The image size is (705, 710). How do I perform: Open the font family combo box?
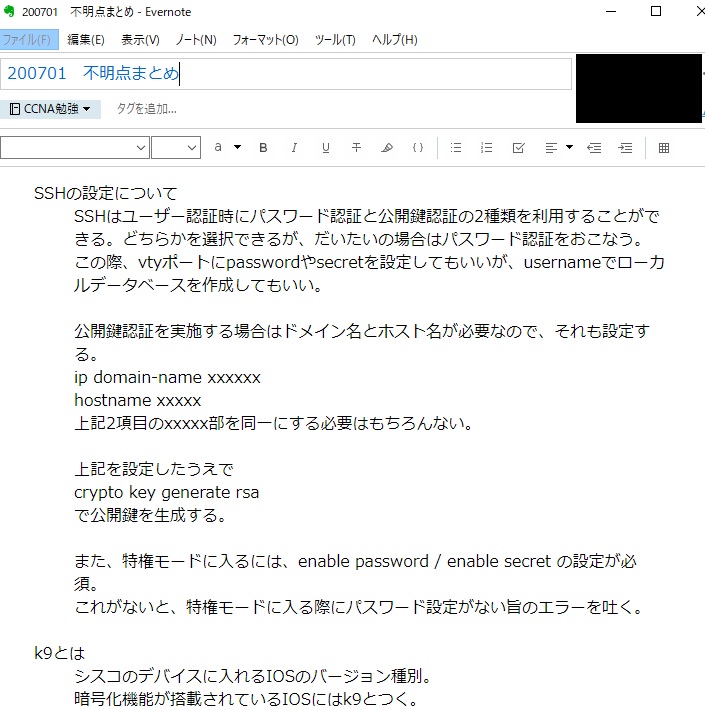click(75, 148)
